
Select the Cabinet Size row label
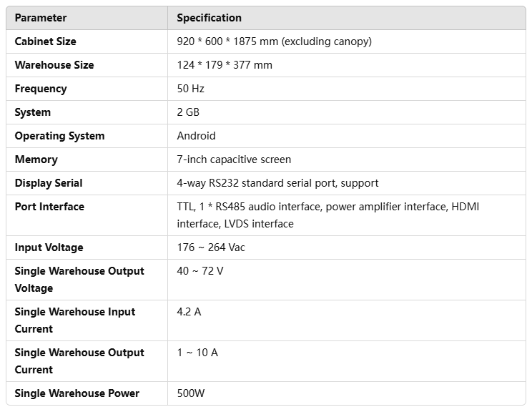(x=45, y=41)
